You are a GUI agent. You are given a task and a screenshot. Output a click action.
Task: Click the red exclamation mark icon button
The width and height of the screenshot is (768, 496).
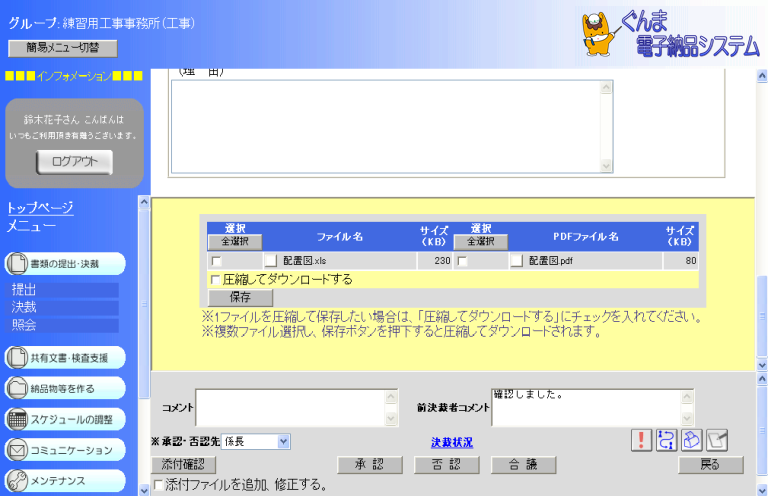pos(641,440)
